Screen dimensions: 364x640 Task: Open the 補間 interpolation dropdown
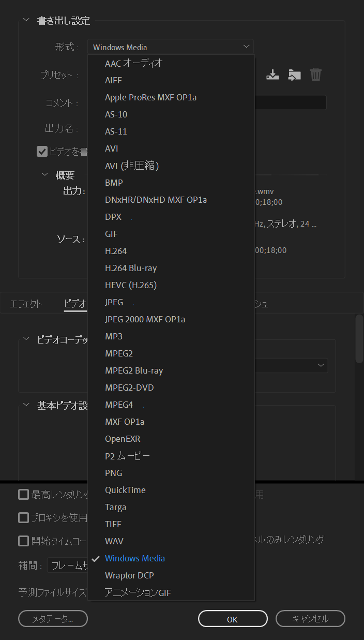coord(68,565)
